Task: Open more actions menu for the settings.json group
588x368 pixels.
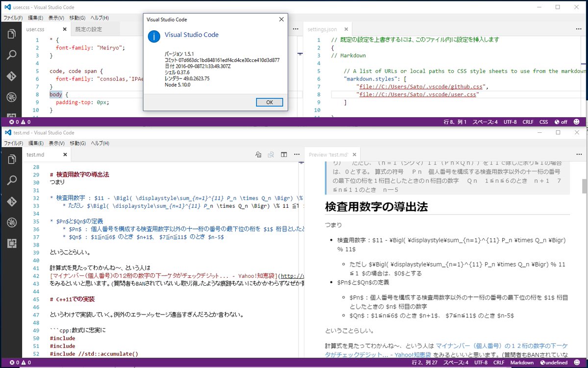Action: pos(579,29)
